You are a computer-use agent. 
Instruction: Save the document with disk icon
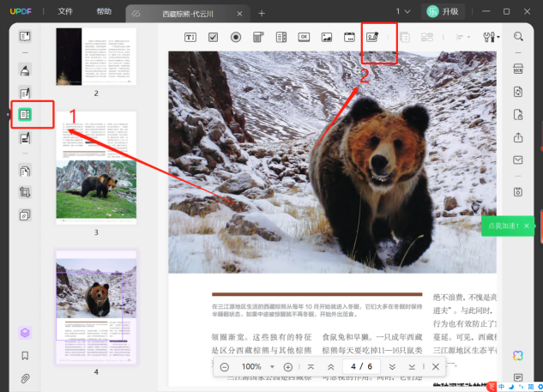(x=518, y=192)
